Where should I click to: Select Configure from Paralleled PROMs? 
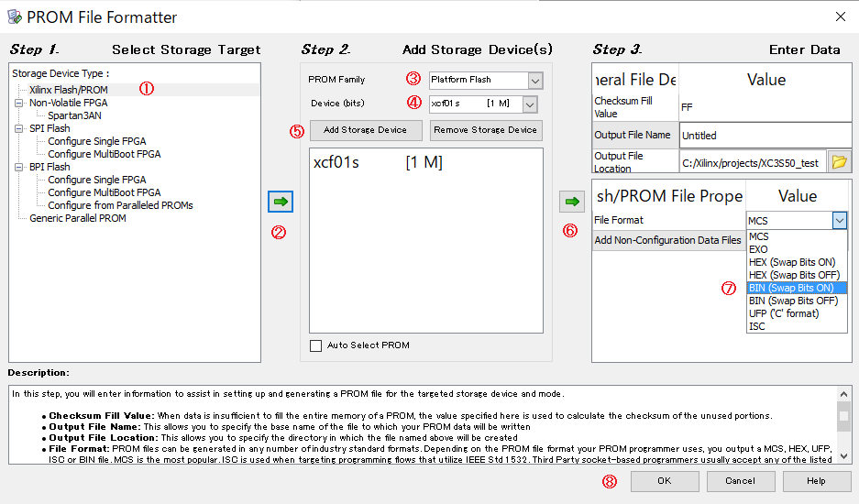(x=120, y=205)
